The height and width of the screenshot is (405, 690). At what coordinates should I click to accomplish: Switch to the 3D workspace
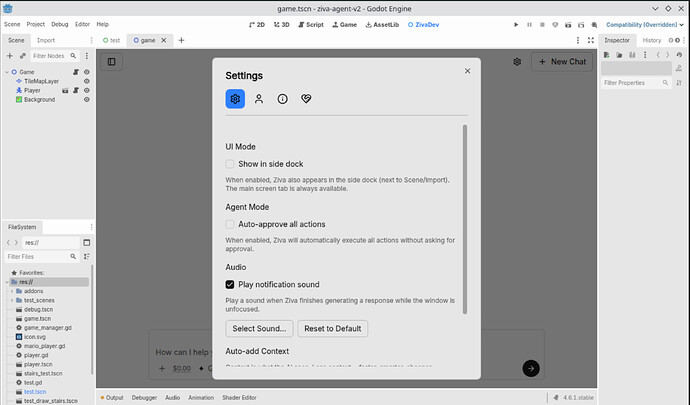click(282, 25)
